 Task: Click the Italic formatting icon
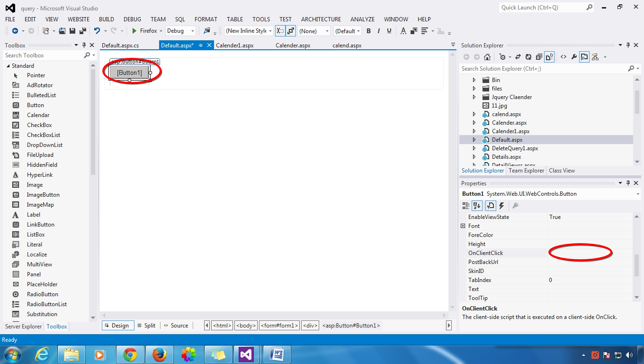coord(379,31)
